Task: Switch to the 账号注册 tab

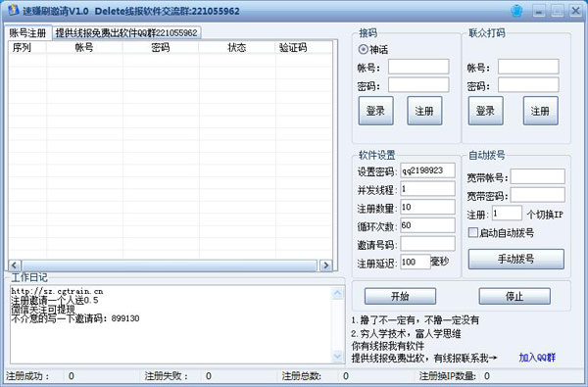Action: point(27,33)
